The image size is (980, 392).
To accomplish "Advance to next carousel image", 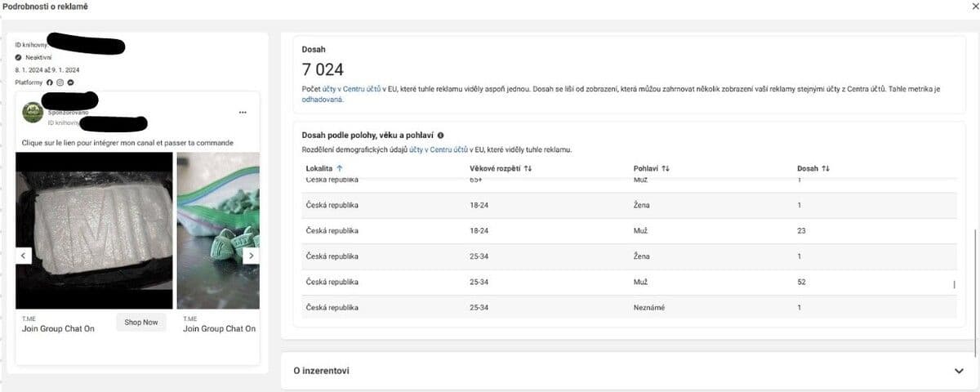I will coord(251,256).
